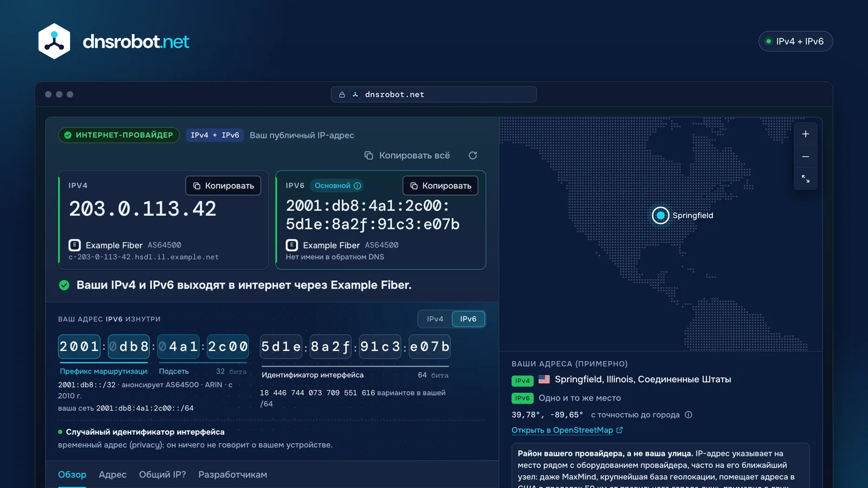The image size is (868, 488).
Task: Click the Случайный идентификатор интерфейса heading
Action: [145, 432]
